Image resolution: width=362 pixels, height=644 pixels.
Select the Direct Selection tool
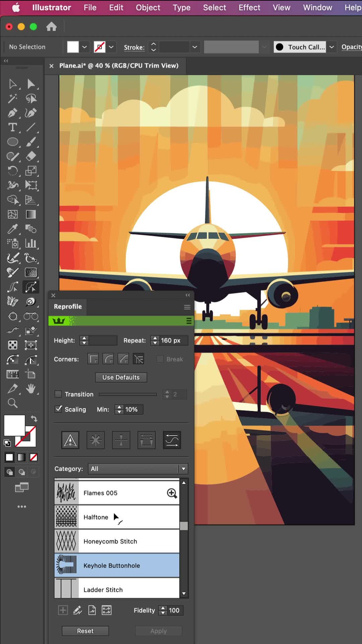point(31,84)
